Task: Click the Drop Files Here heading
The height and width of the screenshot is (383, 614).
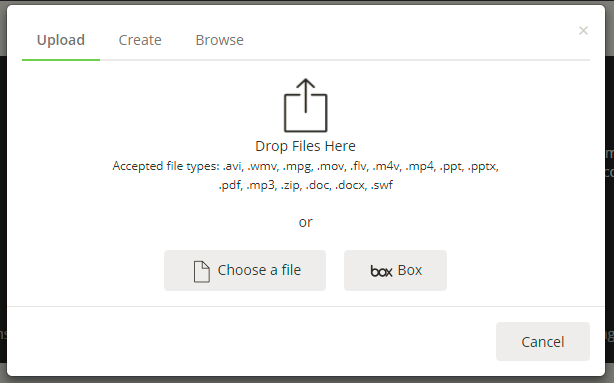Action: click(305, 146)
